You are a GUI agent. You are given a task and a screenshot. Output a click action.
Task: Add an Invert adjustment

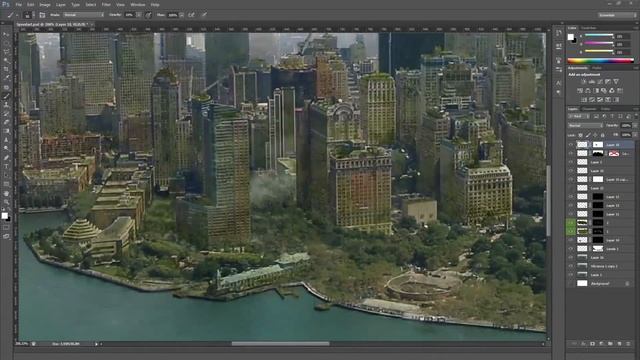[x=584, y=100]
